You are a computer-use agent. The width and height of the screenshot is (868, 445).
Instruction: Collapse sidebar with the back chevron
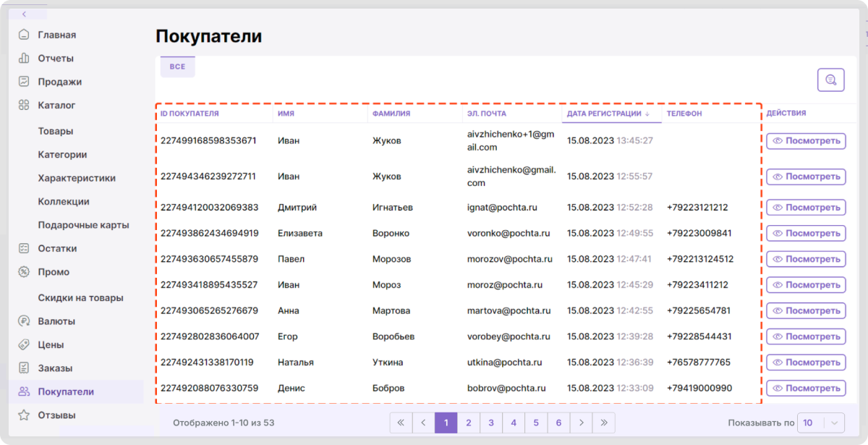pos(24,14)
